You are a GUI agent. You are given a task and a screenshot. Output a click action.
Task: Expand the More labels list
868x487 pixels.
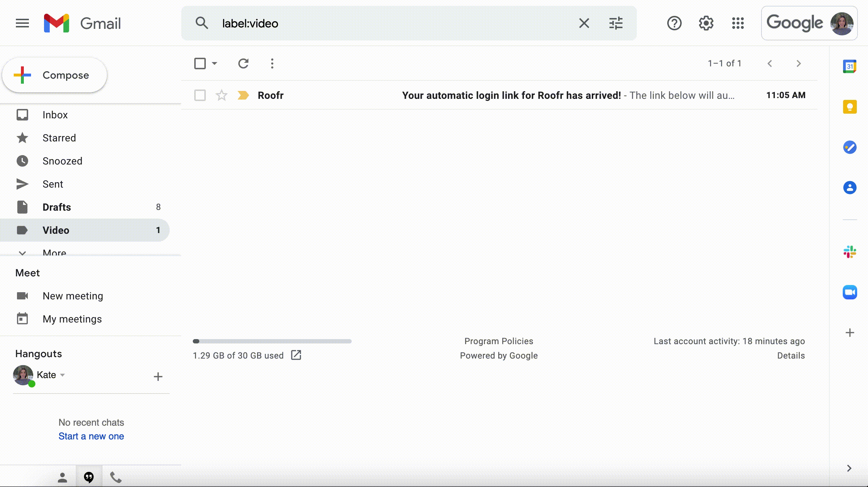point(54,252)
